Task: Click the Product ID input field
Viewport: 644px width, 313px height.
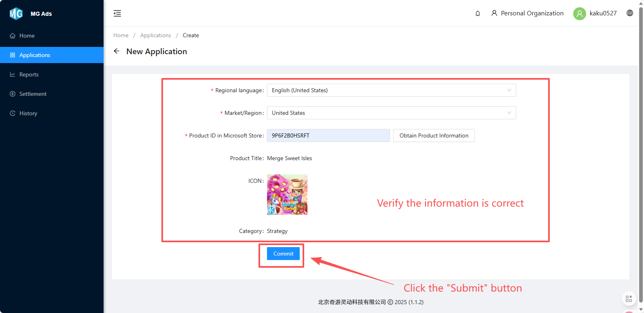Action: [328, 135]
